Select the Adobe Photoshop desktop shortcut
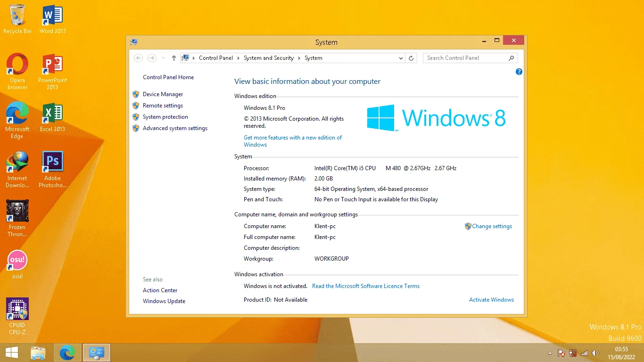The width and height of the screenshot is (644, 362). click(52, 170)
